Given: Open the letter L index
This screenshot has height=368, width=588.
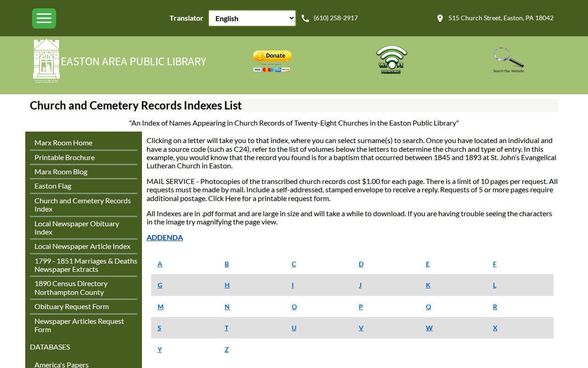Looking at the screenshot, I should 495,285.
